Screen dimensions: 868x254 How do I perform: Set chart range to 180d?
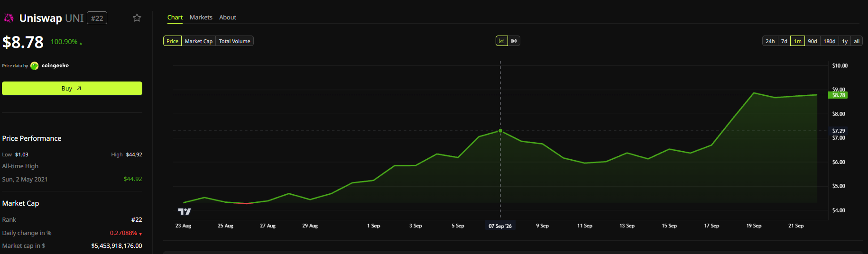click(x=830, y=41)
